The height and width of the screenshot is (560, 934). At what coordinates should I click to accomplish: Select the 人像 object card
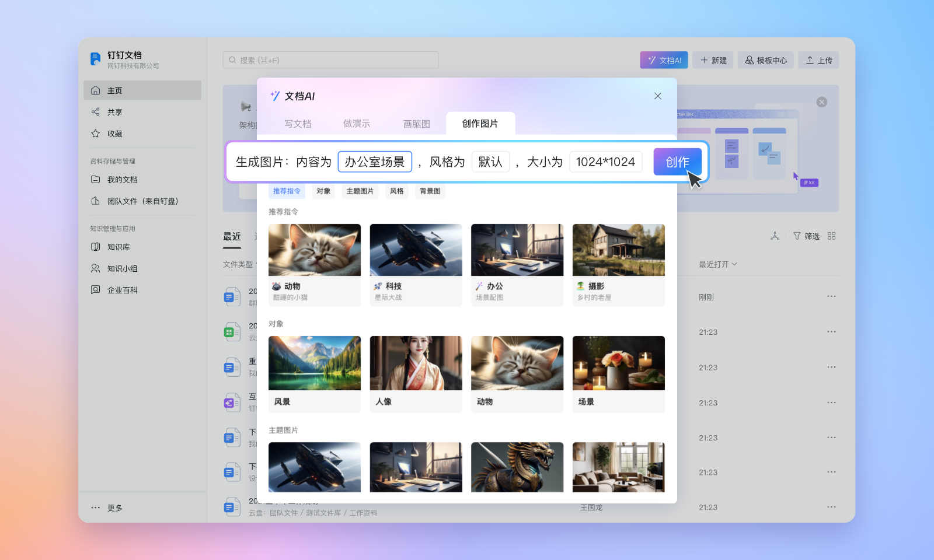tap(416, 374)
